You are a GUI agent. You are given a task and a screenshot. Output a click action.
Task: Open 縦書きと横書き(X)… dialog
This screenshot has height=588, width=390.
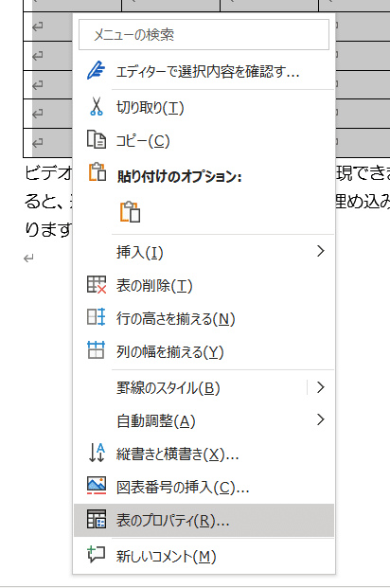pos(204,454)
